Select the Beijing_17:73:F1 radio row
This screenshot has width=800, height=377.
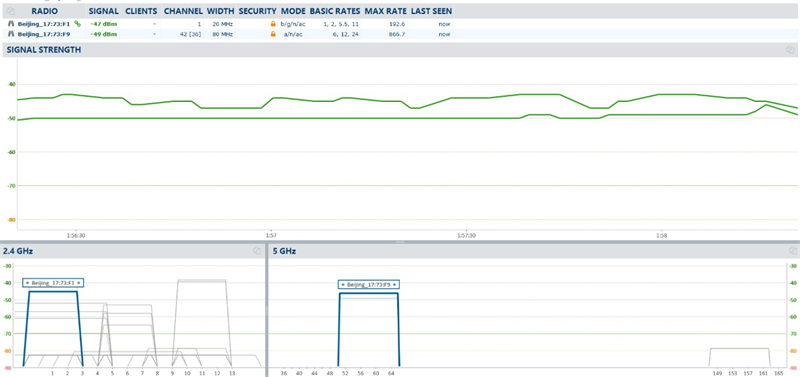[x=228, y=23]
